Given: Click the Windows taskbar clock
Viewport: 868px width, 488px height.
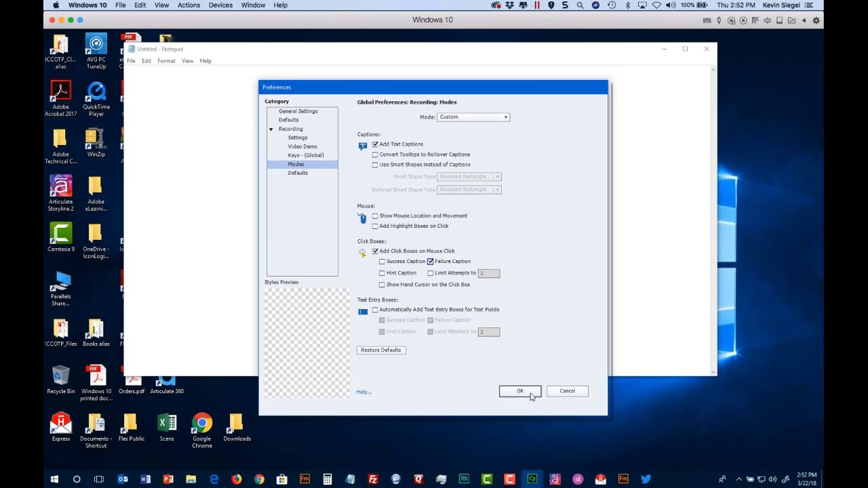Looking at the screenshot, I should pyautogui.click(x=806, y=479).
